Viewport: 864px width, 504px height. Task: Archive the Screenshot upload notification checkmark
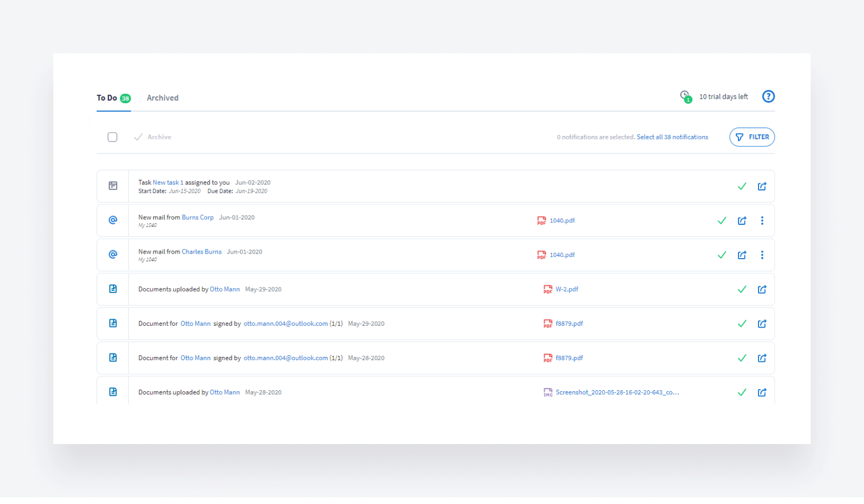742,393
